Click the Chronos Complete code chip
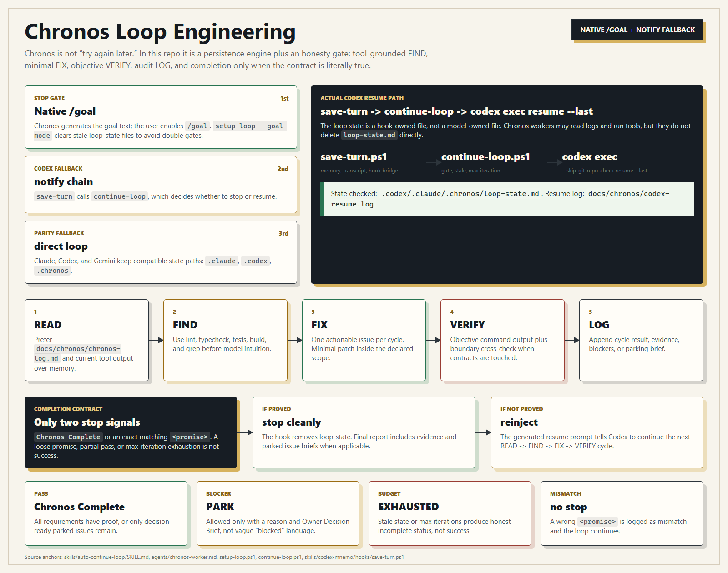The image size is (728, 573). point(68,437)
